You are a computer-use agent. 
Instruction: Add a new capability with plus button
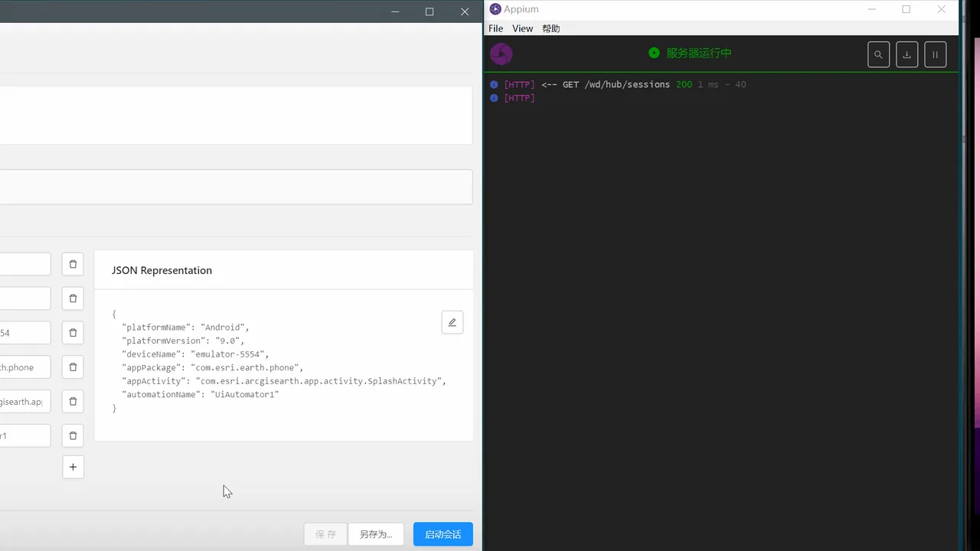pos(73,467)
